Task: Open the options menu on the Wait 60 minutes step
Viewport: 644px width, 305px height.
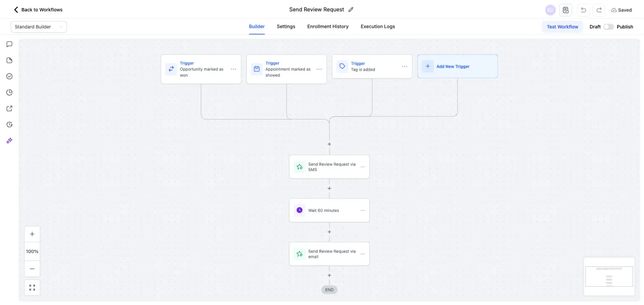Action: point(363,211)
